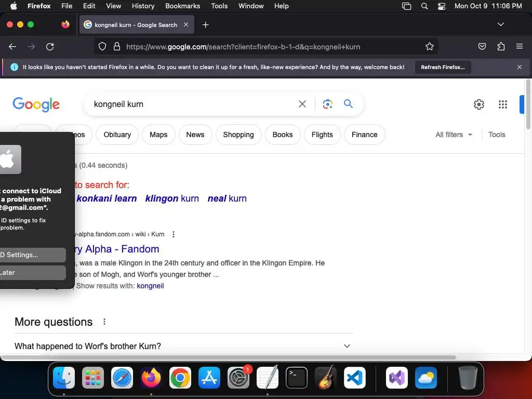Open the tracking protection shield

[102, 46]
